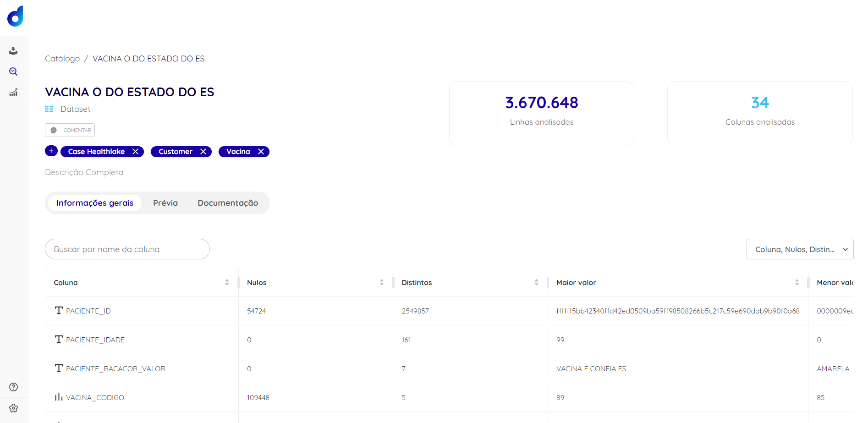Click the app logo in the header

(x=15, y=16)
